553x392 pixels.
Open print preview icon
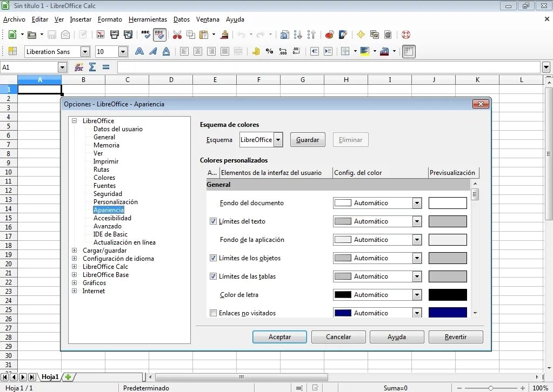coord(128,35)
